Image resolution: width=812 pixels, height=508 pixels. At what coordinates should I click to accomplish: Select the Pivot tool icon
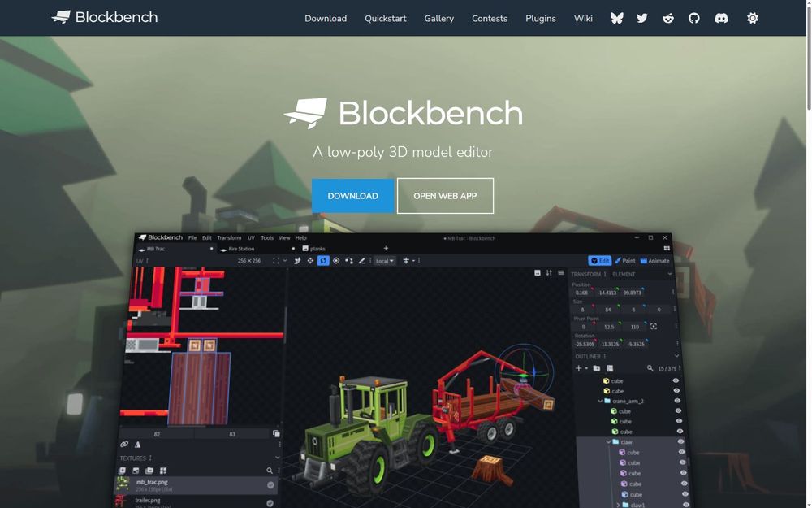(336, 261)
